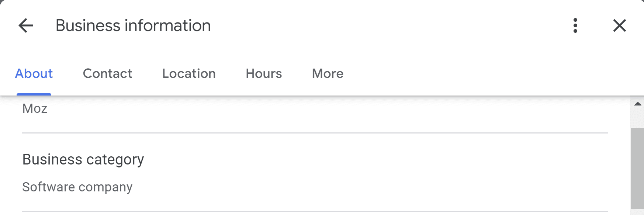Screen dimensions: 644x215
Task: Click the back arrow icon
Action: click(26, 26)
